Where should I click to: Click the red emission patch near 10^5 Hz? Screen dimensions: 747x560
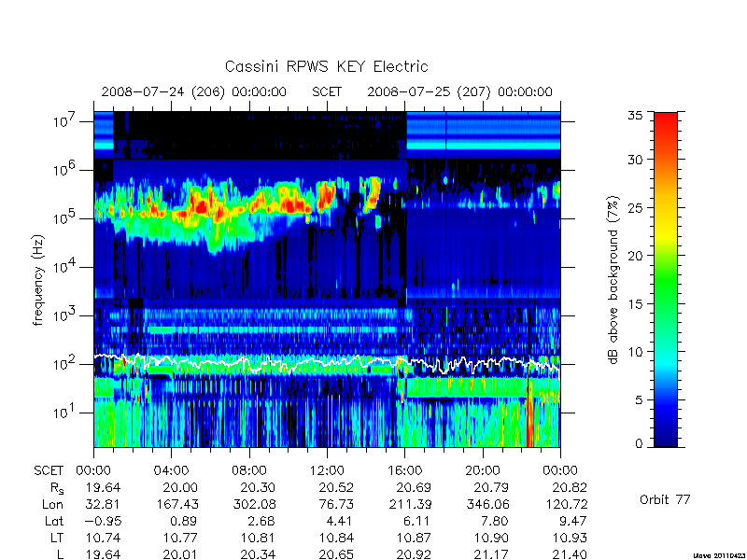201,206
